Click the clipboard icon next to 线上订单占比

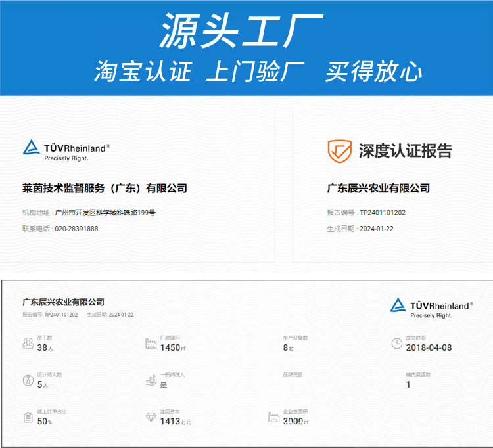(x=28, y=417)
